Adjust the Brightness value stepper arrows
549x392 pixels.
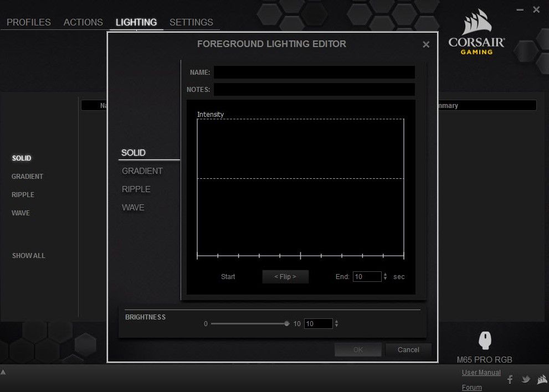(336, 324)
